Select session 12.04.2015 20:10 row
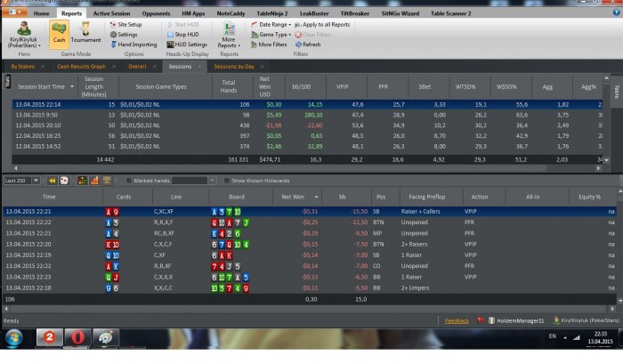Viewport: 623px width, 364px height. pos(307,125)
